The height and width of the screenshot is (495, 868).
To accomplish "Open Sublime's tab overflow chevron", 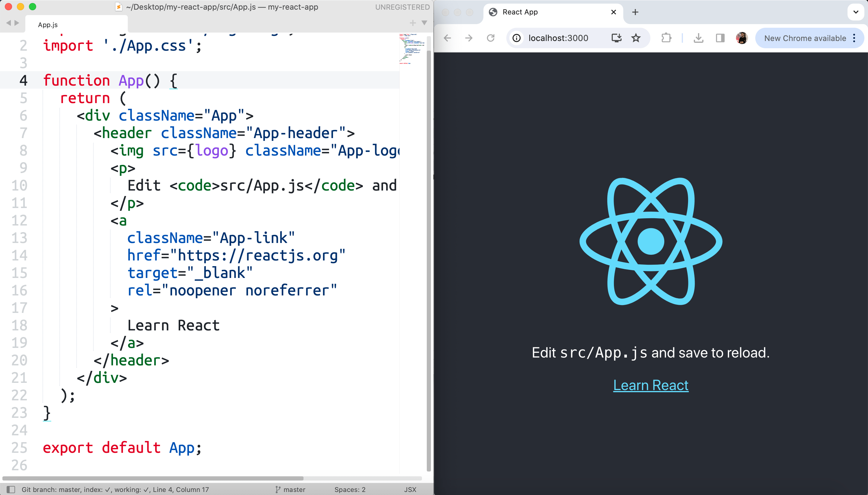I will pos(424,23).
